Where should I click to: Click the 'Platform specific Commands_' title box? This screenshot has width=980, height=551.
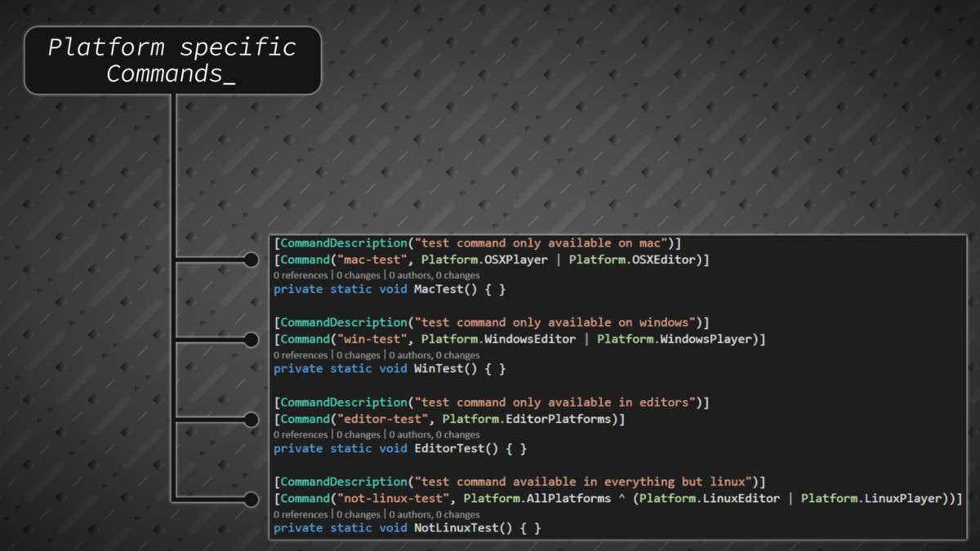[x=173, y=60]
